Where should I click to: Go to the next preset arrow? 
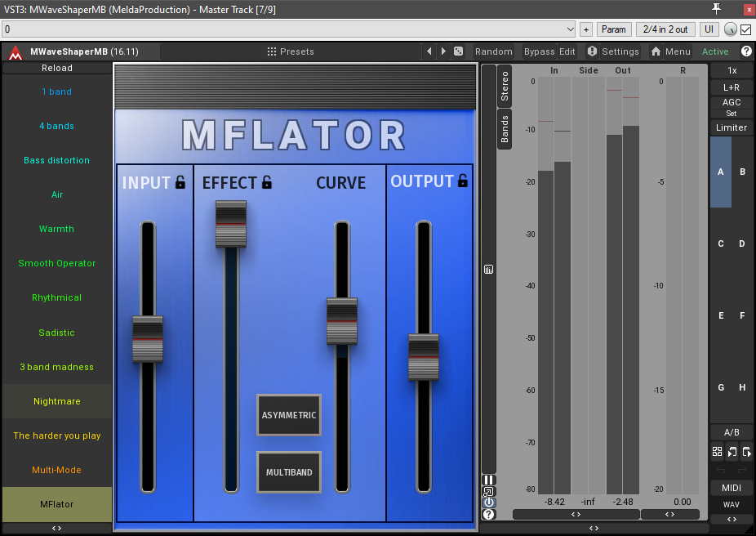(443, 51)
